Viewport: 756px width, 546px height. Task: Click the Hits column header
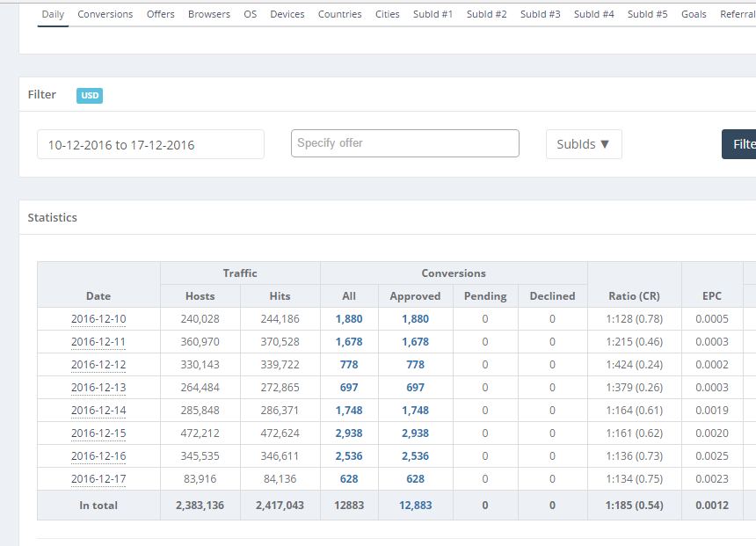[280, 296]
